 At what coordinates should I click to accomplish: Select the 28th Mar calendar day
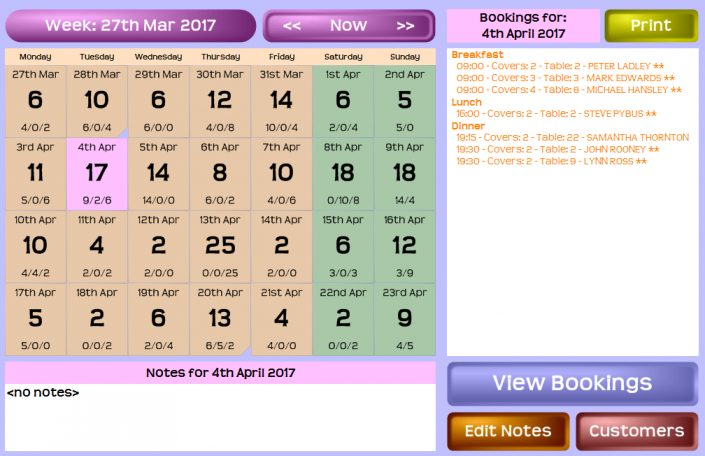(97, 101)
